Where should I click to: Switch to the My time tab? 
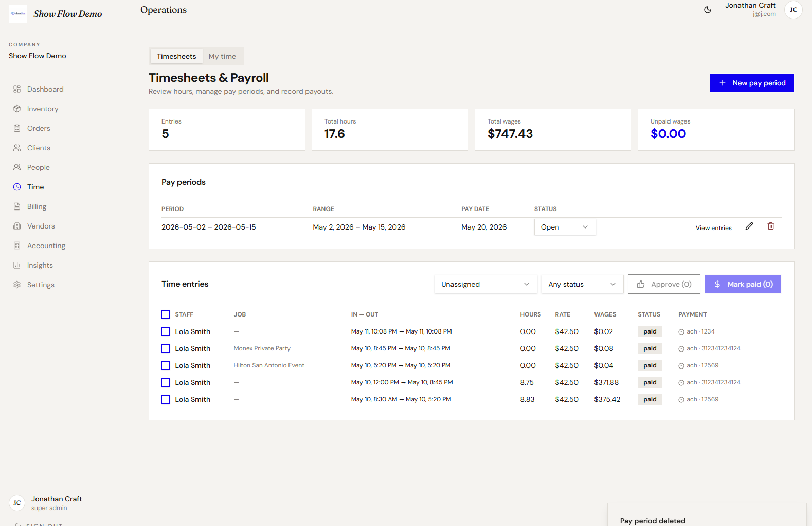coord(222,56)
